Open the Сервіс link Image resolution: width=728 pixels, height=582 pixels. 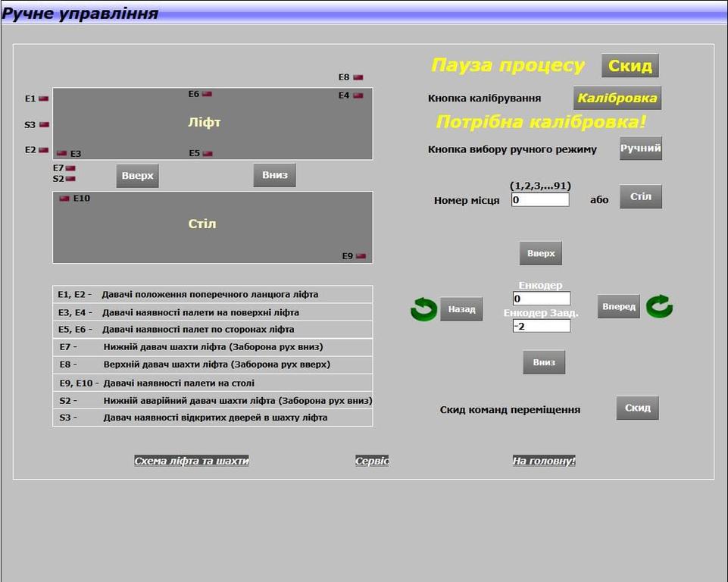coord(372,461)
